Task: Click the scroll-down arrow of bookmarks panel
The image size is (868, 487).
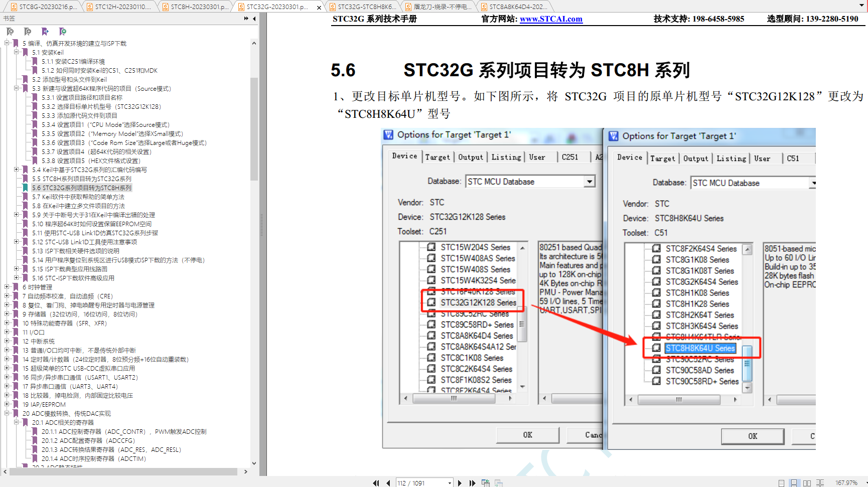Action: point(254,463)
